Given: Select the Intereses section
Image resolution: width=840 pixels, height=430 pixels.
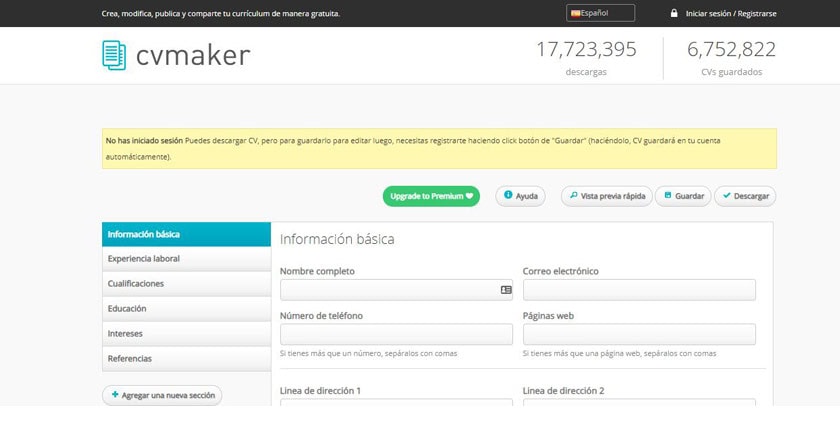Looking at the screenshot, I should [x=186, y=334].
